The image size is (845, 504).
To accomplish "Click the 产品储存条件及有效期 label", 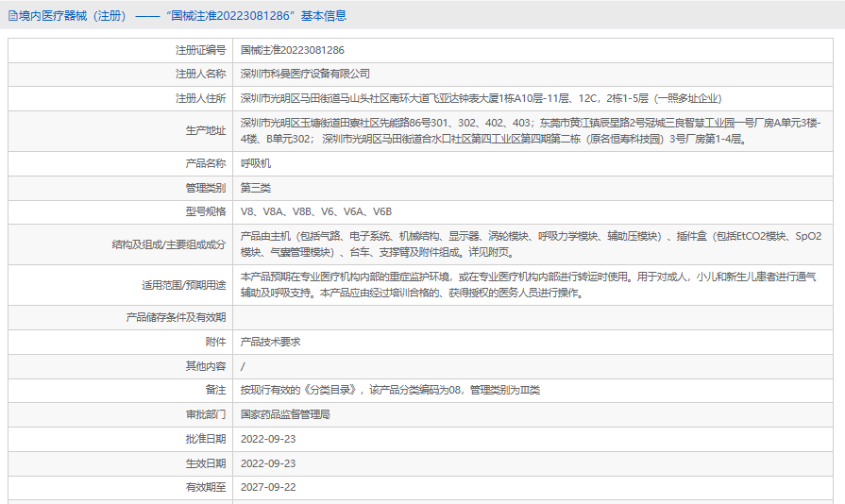I will coord(176,318).
